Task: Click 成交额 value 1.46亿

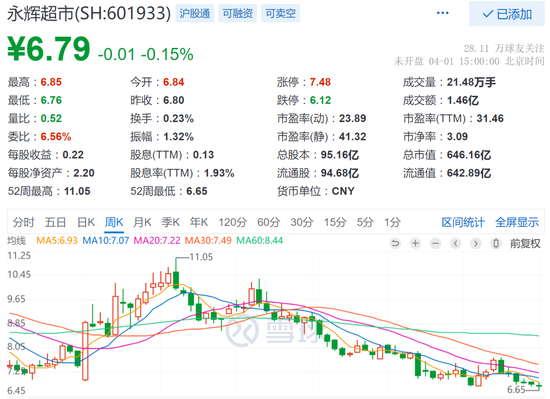Action: point(463,101)
